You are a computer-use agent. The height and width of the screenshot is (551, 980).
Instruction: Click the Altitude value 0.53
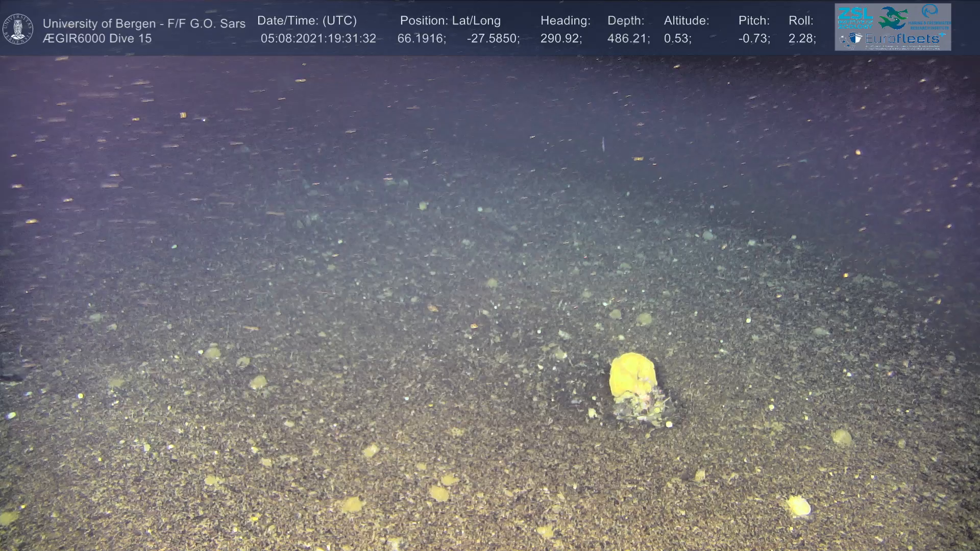(677, 39)
